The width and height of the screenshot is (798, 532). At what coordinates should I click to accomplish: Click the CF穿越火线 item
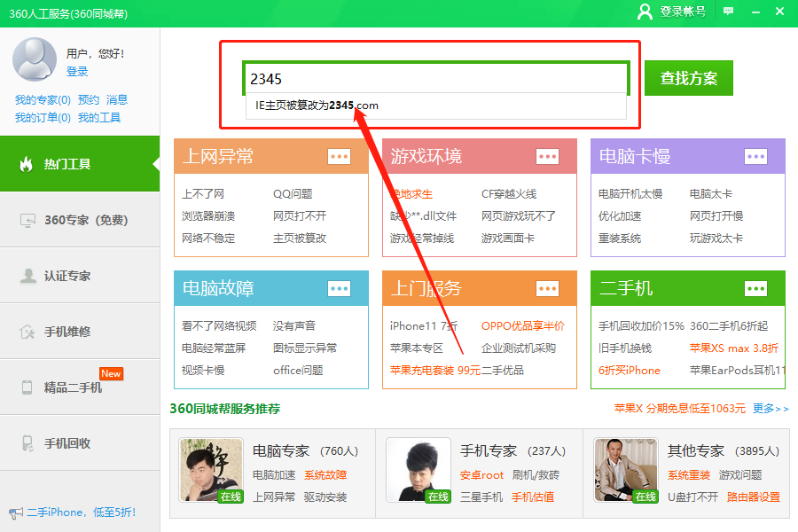(x=509, y=194)
